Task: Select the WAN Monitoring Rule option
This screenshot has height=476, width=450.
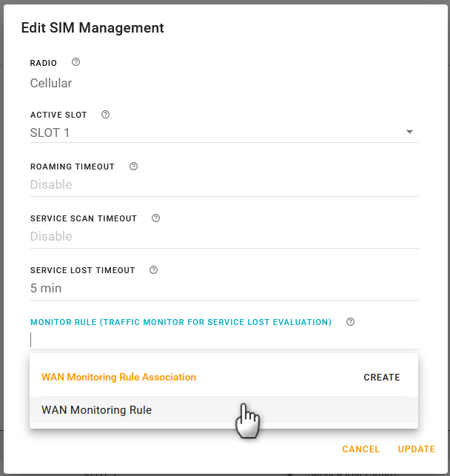Action: tap(96, 410)
